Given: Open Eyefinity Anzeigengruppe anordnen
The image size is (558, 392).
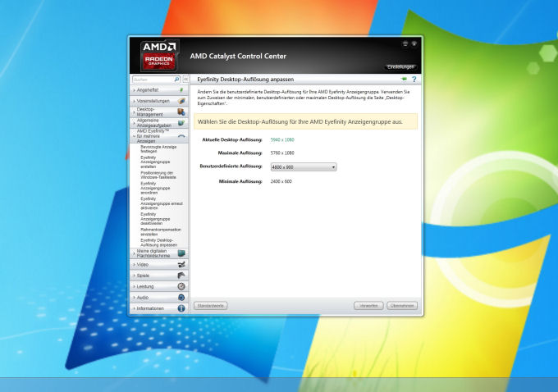Looking at the screenshot, I should pyautogui.click(x=155, y=188).
